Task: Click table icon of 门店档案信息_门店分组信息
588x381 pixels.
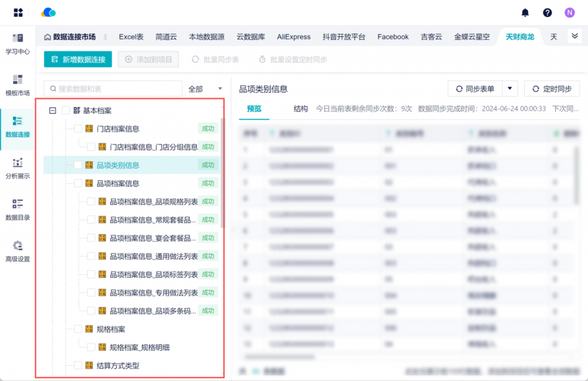Action: point(102,147)
